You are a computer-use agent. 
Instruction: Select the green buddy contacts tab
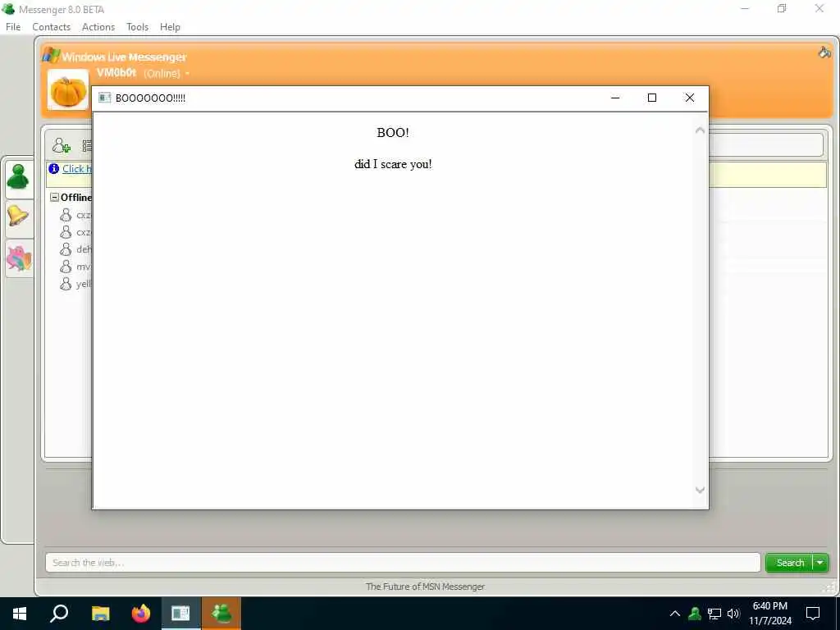pyautogui.click(x=18, y=177)
